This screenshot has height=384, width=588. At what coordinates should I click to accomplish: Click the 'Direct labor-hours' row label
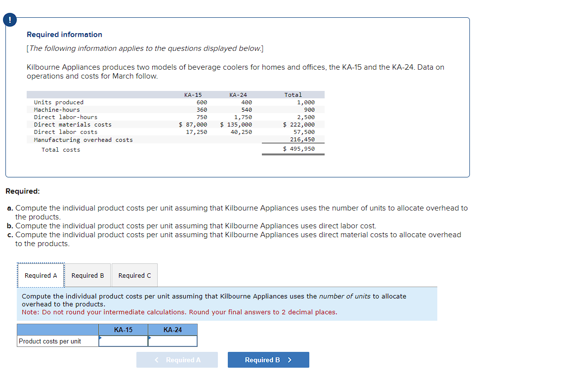pyautogui.click(x=66, y=117)
